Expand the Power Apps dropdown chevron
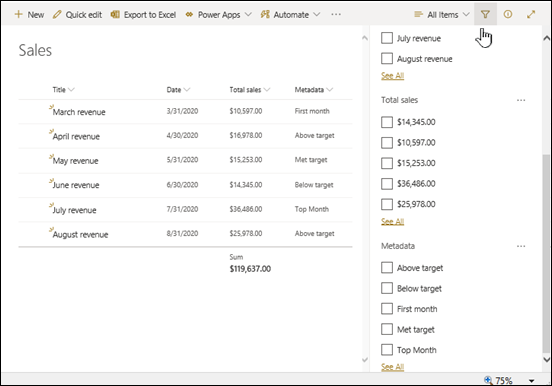The image size is (552, 386). tap(248, 14)
